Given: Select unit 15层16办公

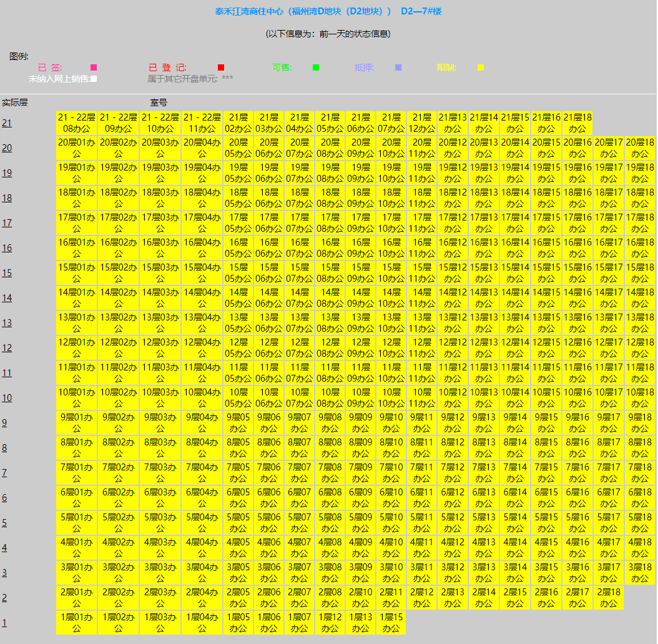Looking at the screenshot, I should coord(577,273).
